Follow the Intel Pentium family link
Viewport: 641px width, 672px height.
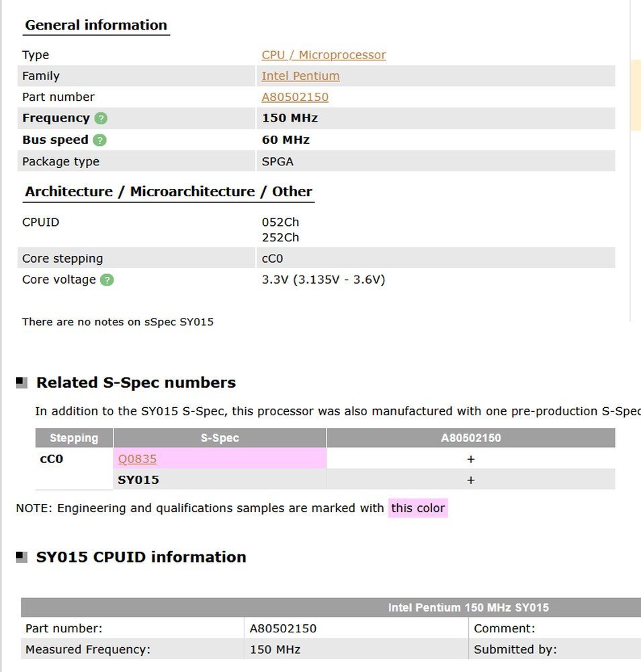pyautogui.click(x=300, y=76)
